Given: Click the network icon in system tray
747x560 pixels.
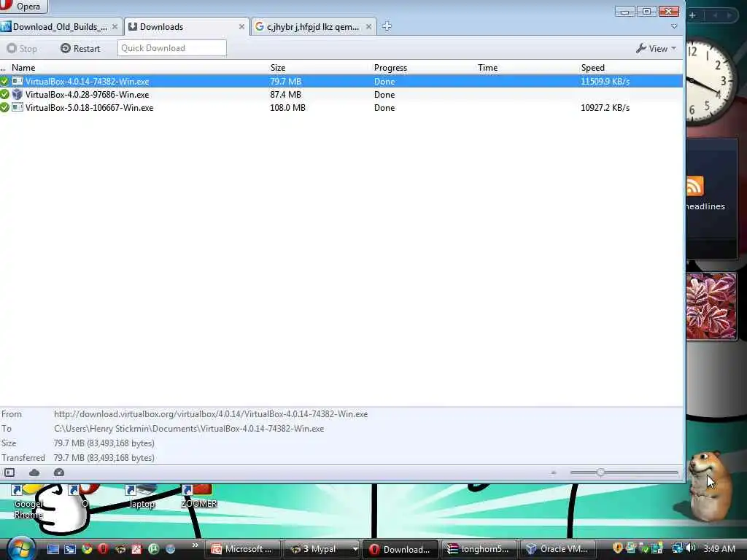Looking at the screenshot, I should pyautogui.click(x=677, y=548).
